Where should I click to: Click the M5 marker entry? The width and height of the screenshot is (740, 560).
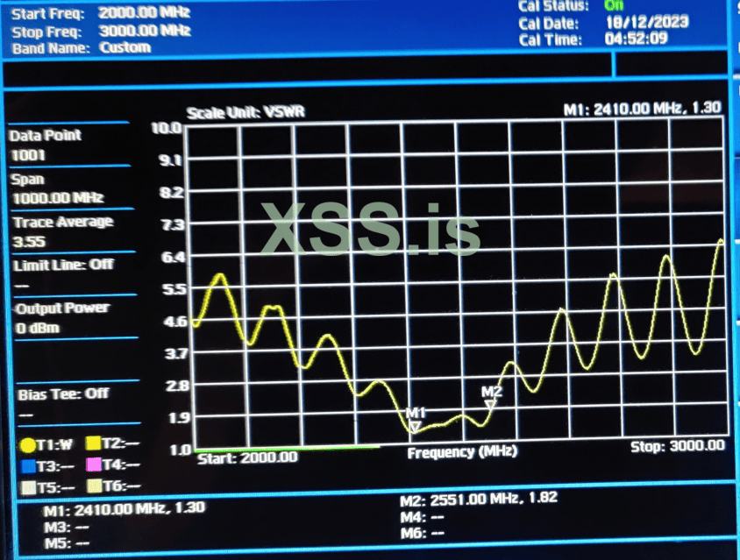[67, 543]
